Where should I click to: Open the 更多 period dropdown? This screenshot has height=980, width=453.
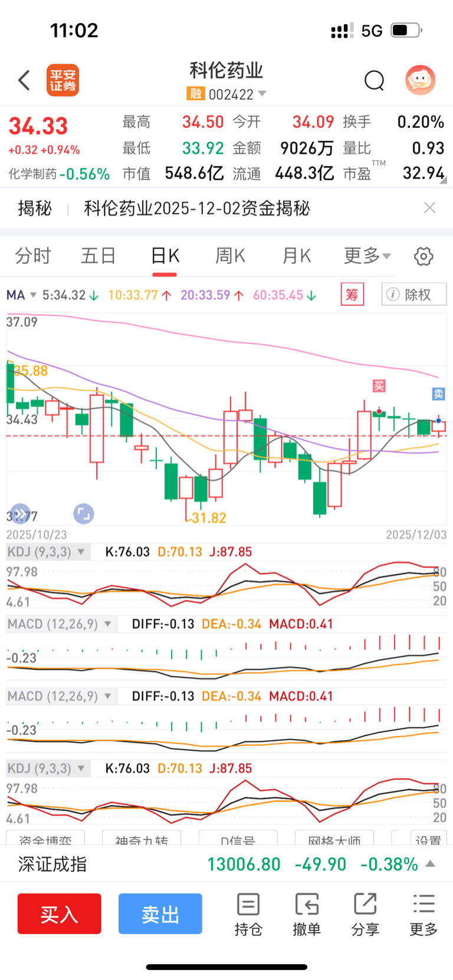[367, 256]
